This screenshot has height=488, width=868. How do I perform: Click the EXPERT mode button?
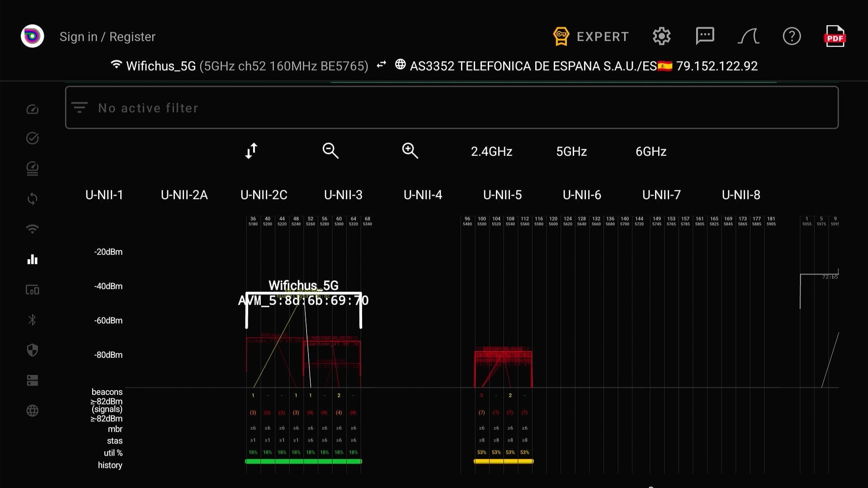(591, 37)
